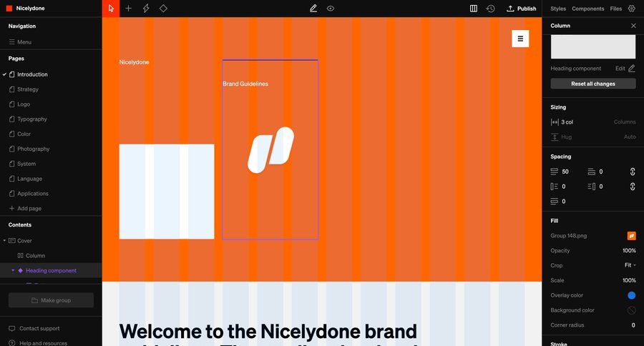Click the component preview thumbnail
This screenshot has width=644, height=346.
pyautogui.click(x=593, y=46)
